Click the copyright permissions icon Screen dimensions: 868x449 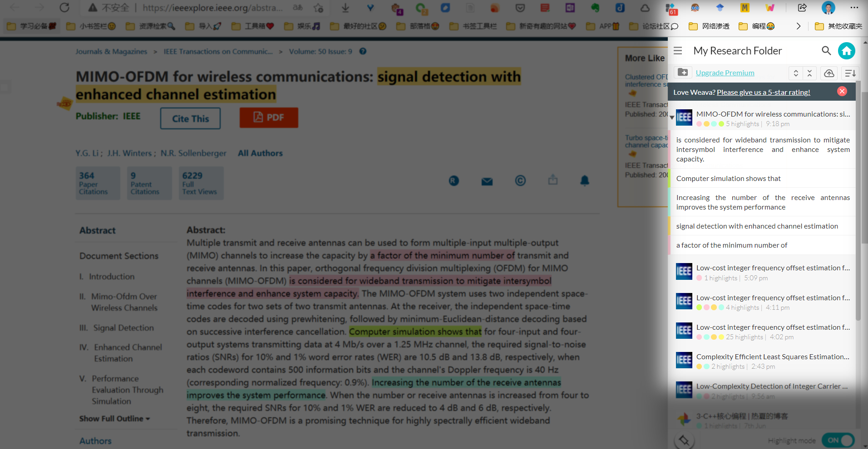point(520,181)
